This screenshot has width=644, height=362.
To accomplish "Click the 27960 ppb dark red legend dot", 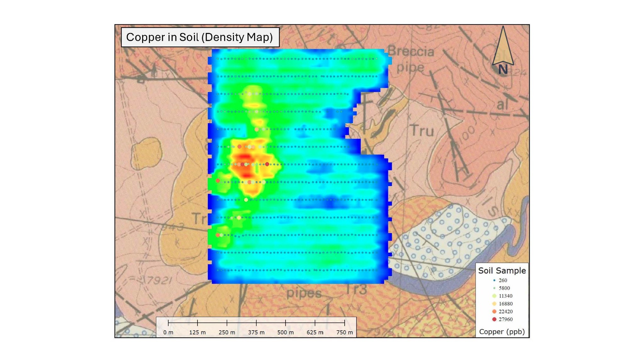I will tap(494, 319).
